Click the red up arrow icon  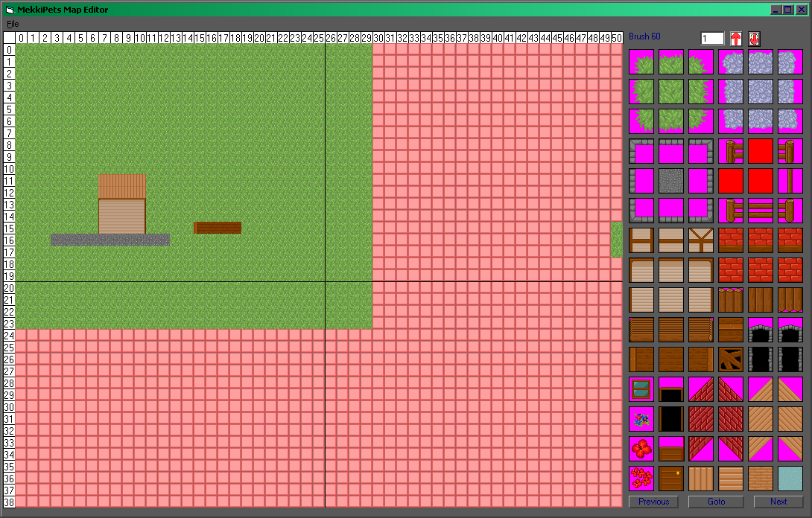[x=736, y=39]
